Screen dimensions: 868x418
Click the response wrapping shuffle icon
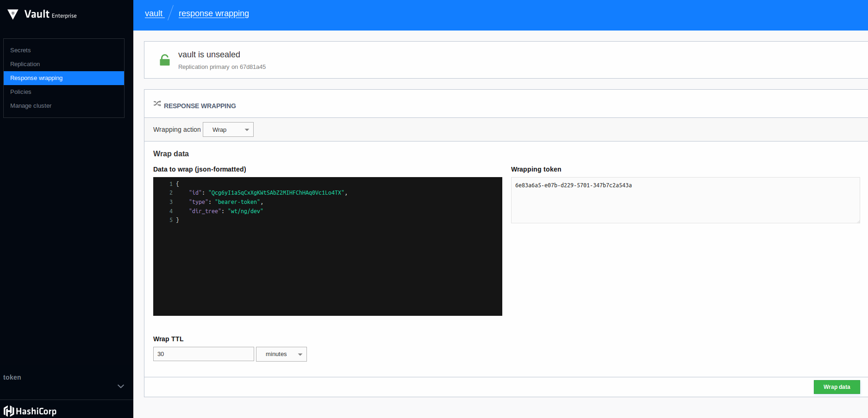pyautogui.click(x=157, y=104)
